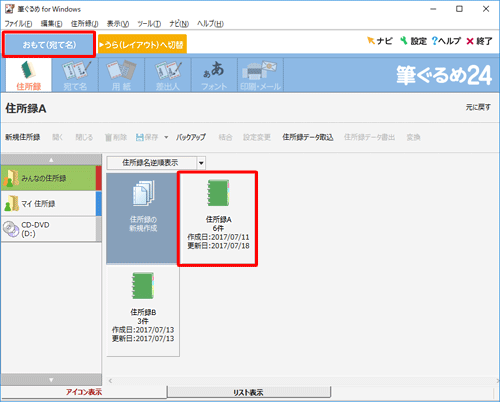Open the ファイル(F) menu
The width and height of the screenshot is (500, 402).
pyautogui.click(x=18, y=24)
